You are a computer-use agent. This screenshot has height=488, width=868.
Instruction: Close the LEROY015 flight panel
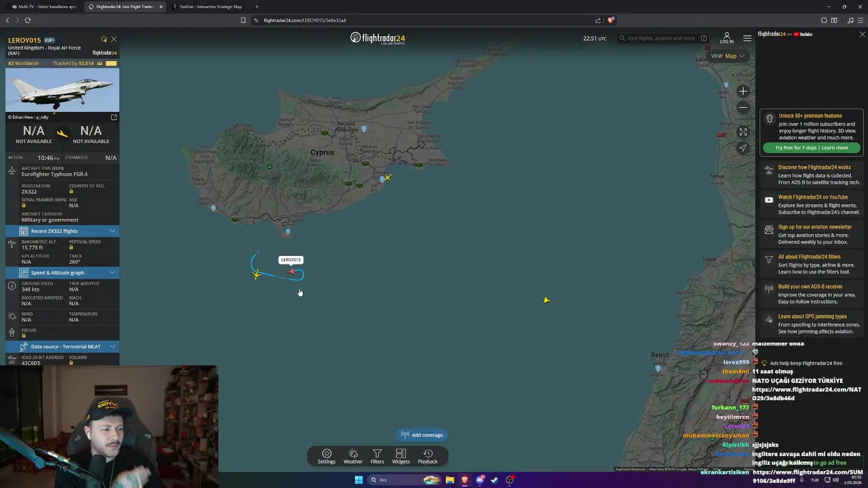[x=114, y=39]
